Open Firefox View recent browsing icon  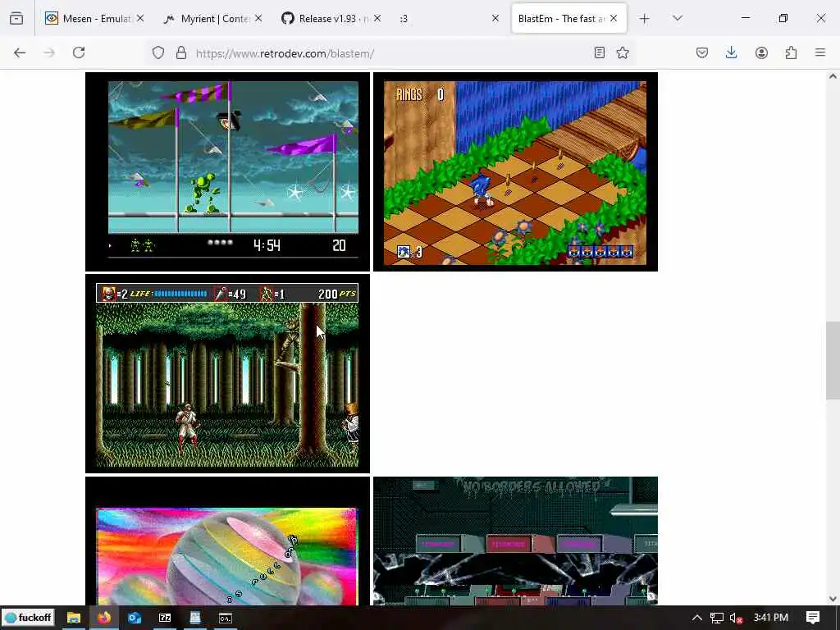(x=16, y=19)
